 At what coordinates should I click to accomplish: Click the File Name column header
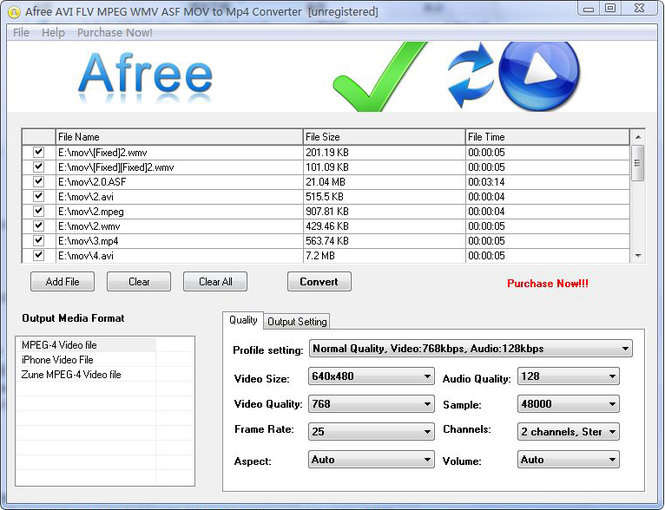tap(179, 137)
